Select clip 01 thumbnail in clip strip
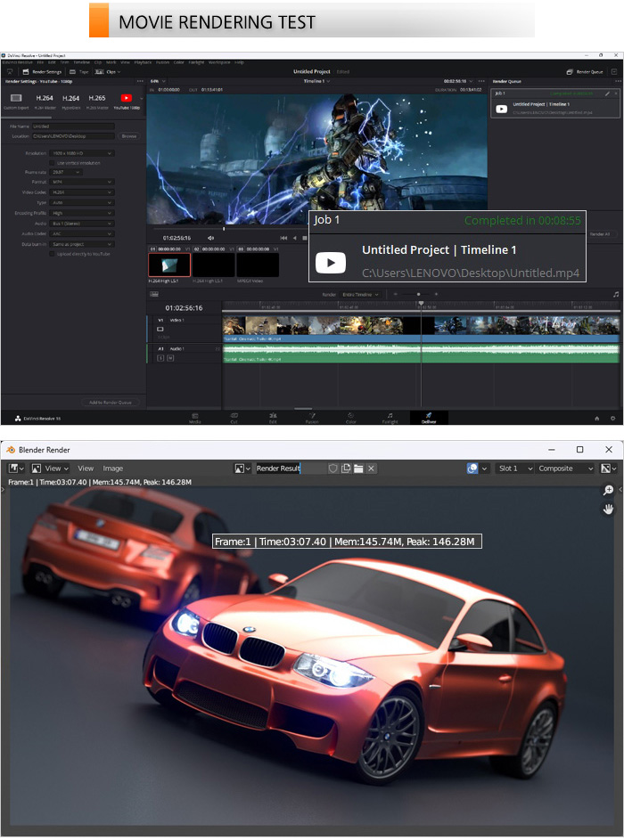The image size is (624, 840). coord(169,265)
